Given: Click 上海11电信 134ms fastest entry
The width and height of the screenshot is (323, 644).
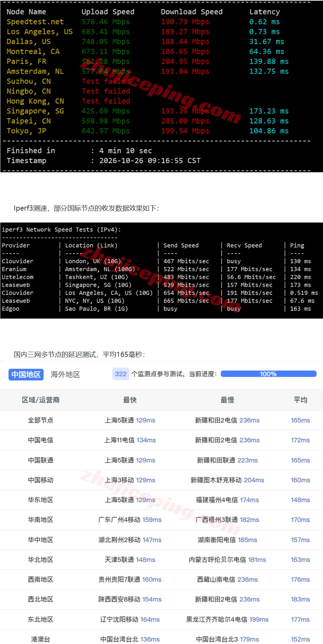Looking at the screenshot, I should (x=130, y=440).
